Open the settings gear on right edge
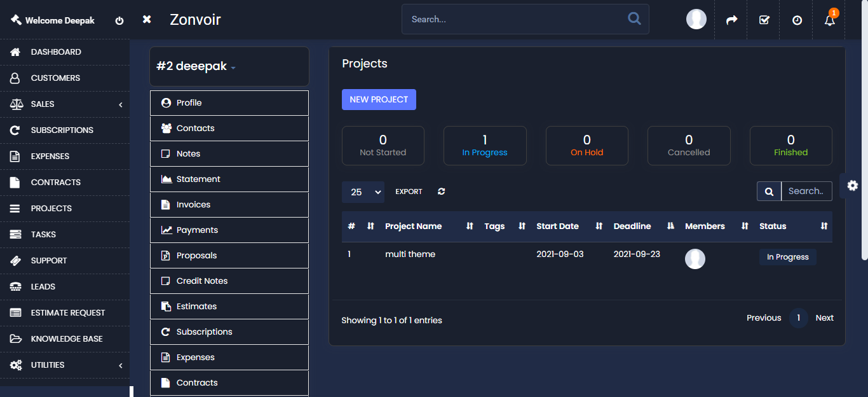The width and height of the screenshot is (868, 397). pyautogui.click(x=853, y=185)
